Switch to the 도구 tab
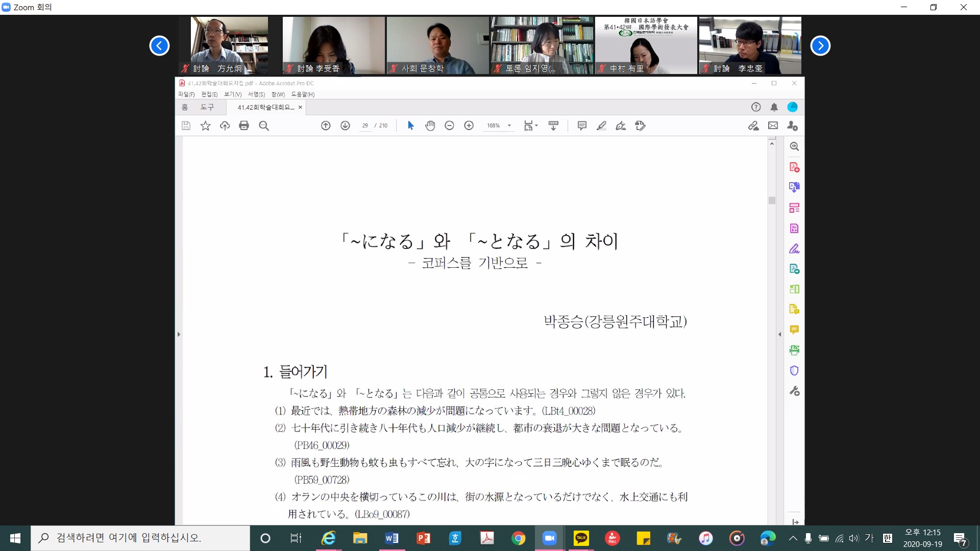The height and width of the screenshot is (551, 980). 207,107
